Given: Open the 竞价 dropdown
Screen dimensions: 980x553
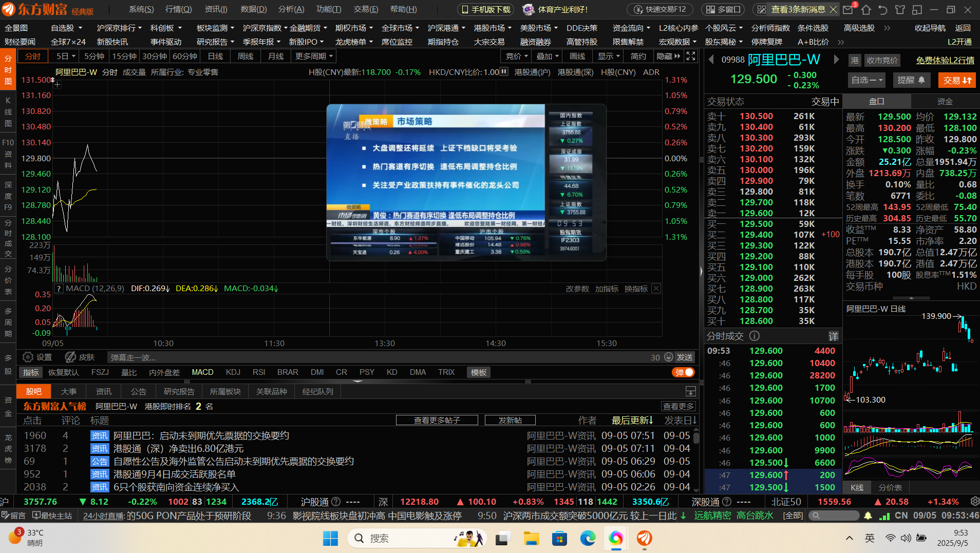Looking at the screenshot, I should 517,56.
